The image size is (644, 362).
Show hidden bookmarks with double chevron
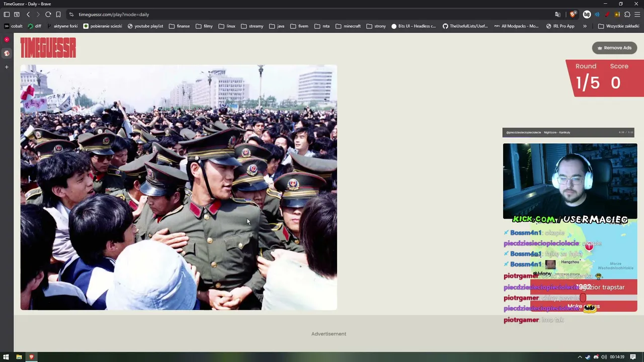(585, 26)
